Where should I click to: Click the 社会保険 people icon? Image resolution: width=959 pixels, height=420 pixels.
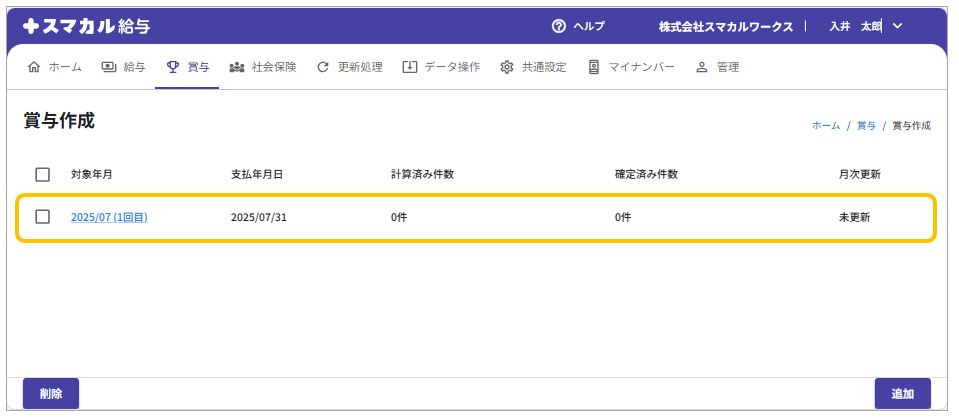pyautogui.click(x=237, y=67)
